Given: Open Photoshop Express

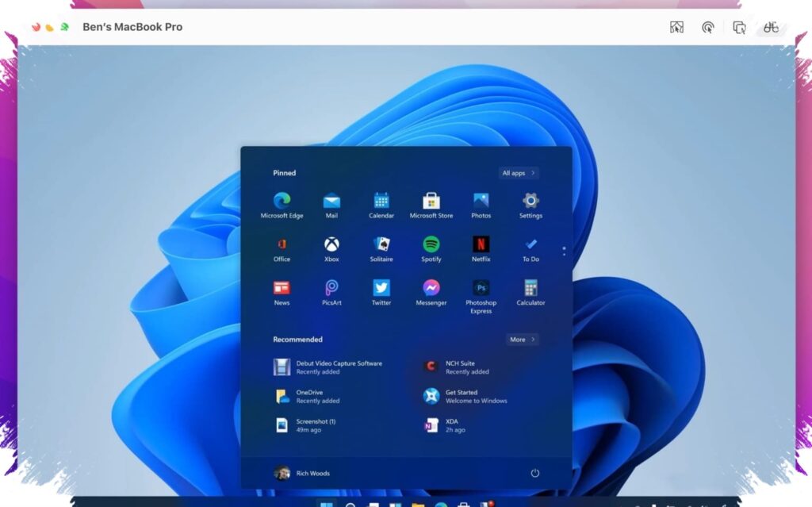Looking at the screenshot, I should click(x=481, y=297).
